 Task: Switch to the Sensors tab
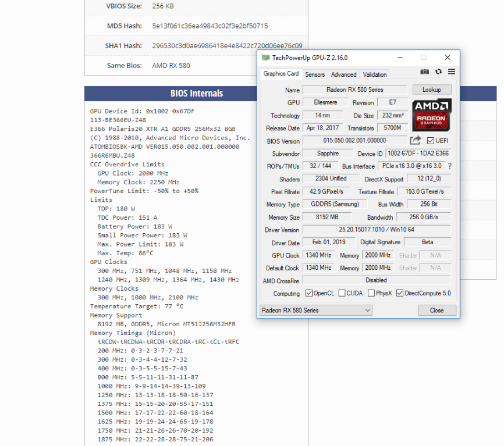point(315,74)
